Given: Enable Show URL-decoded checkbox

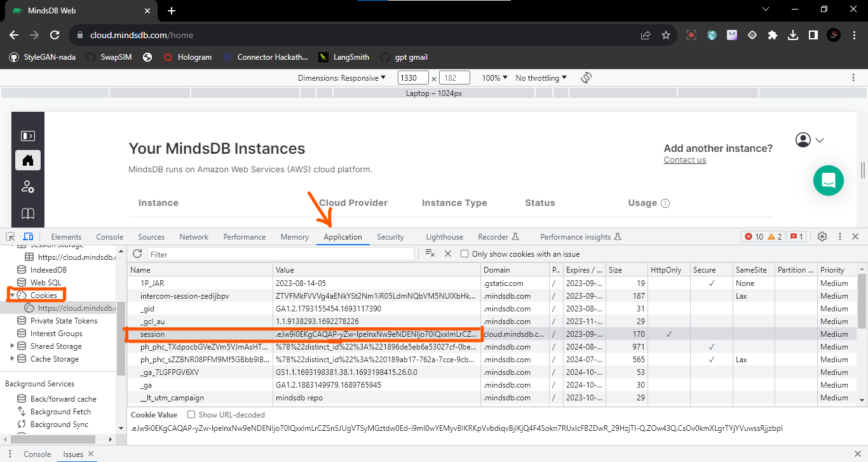Looking at the screenshot, I should 191,414.
